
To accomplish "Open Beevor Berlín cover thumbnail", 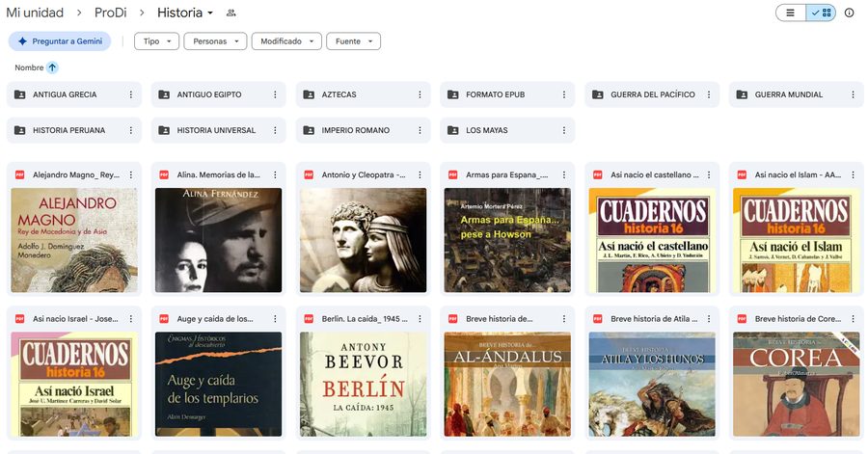I will coord(364,385).
